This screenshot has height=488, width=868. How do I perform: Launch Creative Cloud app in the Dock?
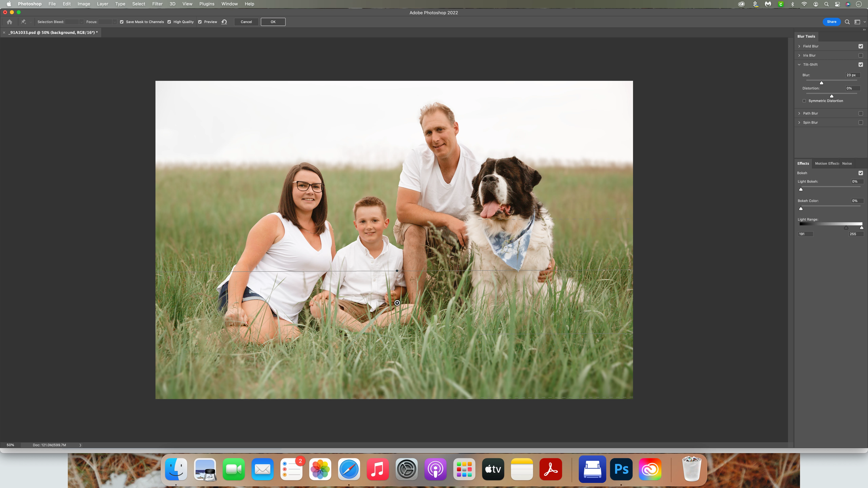click(x=650, y=469)
